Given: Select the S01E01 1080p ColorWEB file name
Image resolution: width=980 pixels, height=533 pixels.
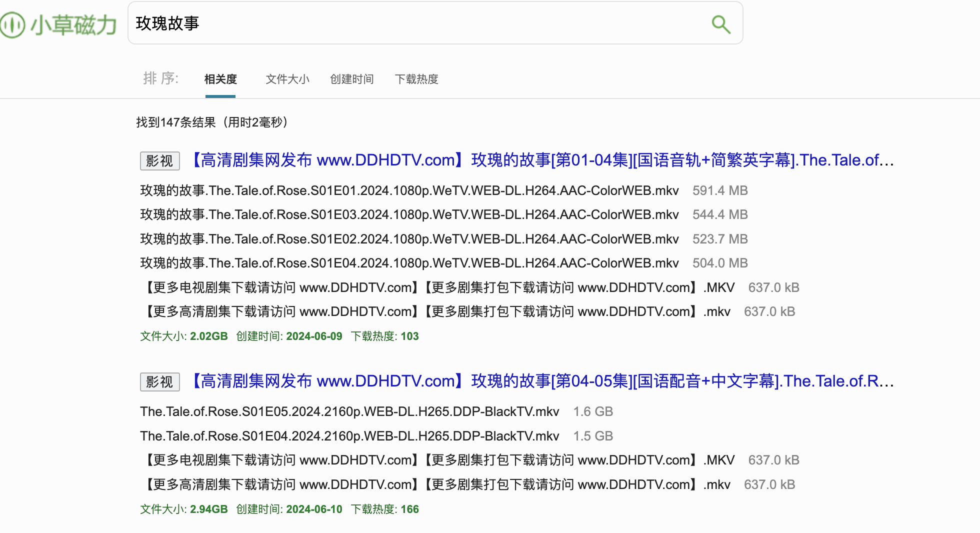Looking at the screenshot, I should point(409,190).
